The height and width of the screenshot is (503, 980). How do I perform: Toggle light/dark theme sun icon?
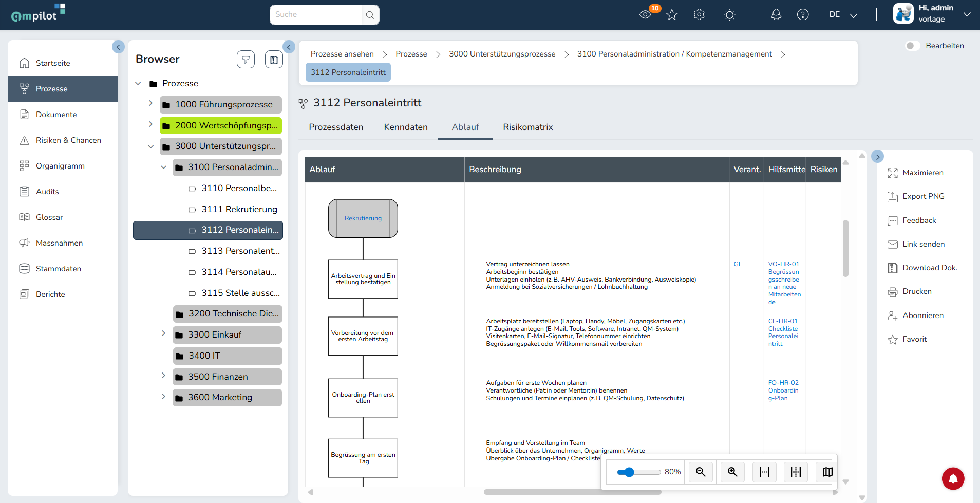[x=729, y=15]
